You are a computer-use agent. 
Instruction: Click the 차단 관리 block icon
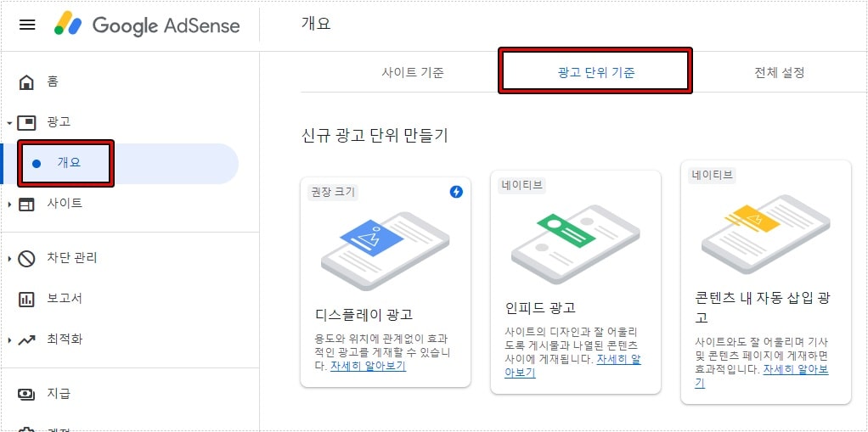click(x=27, y=258)
